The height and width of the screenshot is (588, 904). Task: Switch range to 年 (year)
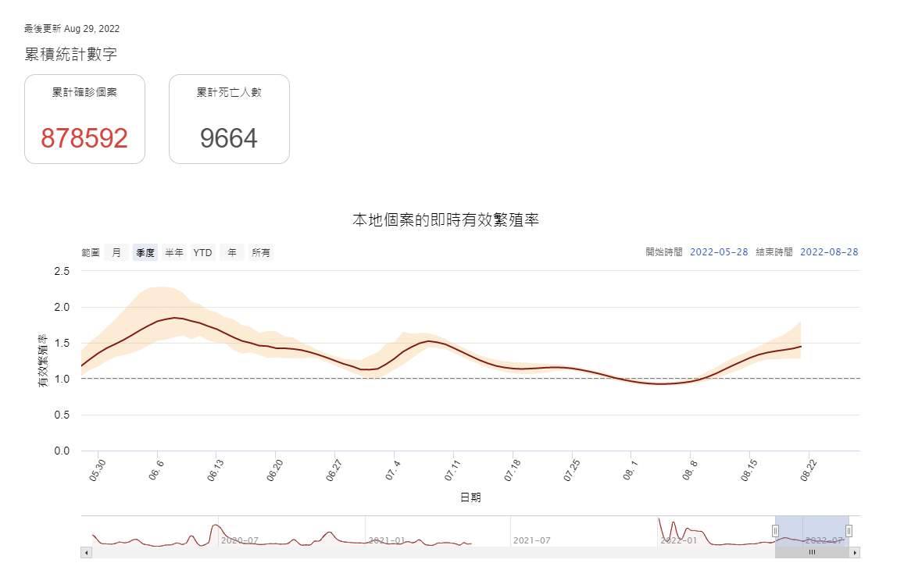(231, 252)
